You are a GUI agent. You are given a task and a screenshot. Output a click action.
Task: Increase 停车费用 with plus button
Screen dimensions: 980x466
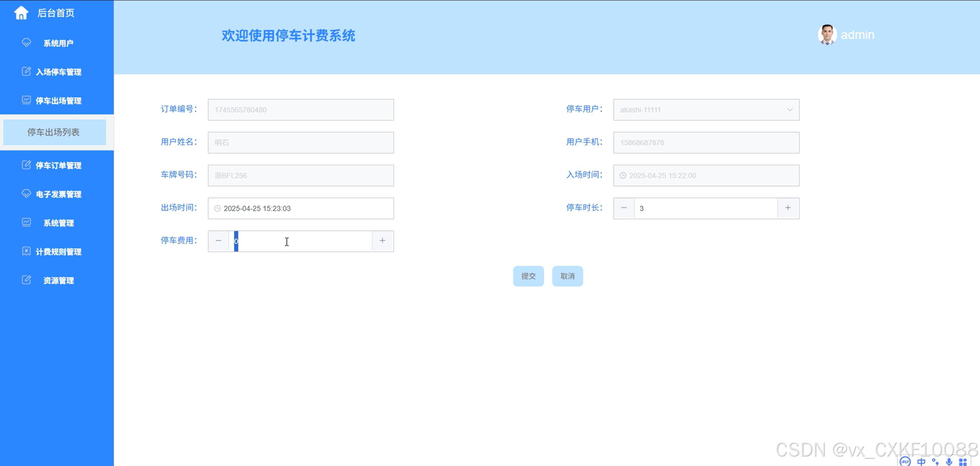coord(382,241)
